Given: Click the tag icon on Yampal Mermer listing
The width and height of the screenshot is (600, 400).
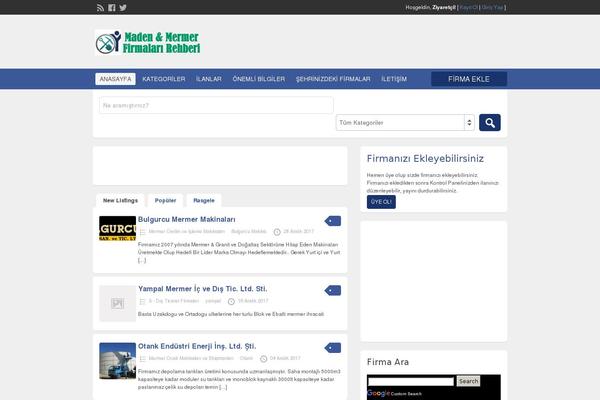Looking at the screenshot, I should pyautogui.click(x=333, y=291).
